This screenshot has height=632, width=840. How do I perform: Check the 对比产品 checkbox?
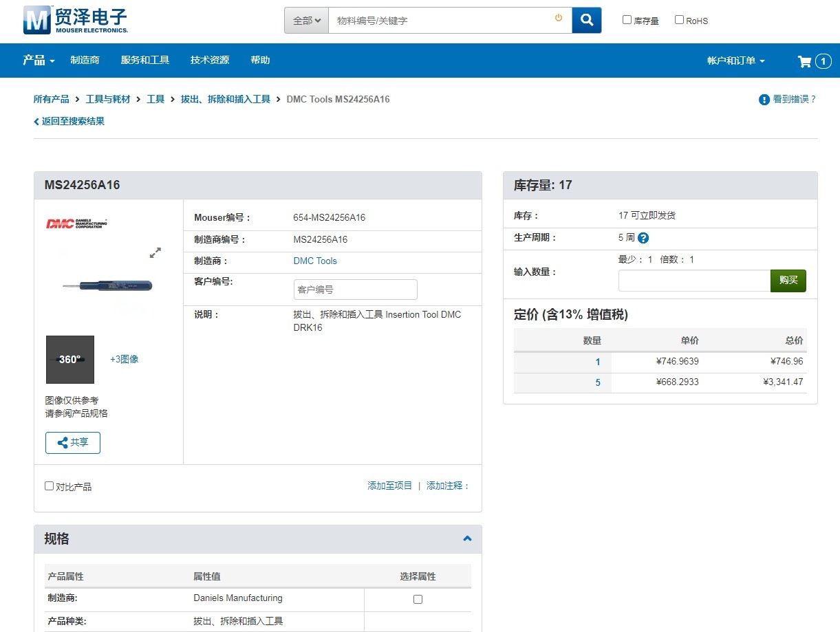click(x=49, y=486)
